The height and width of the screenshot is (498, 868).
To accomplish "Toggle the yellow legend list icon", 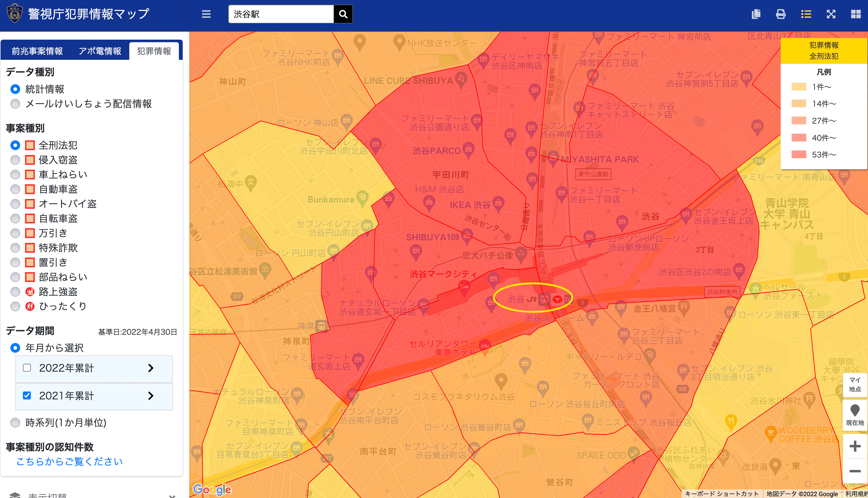I will 806,14.
